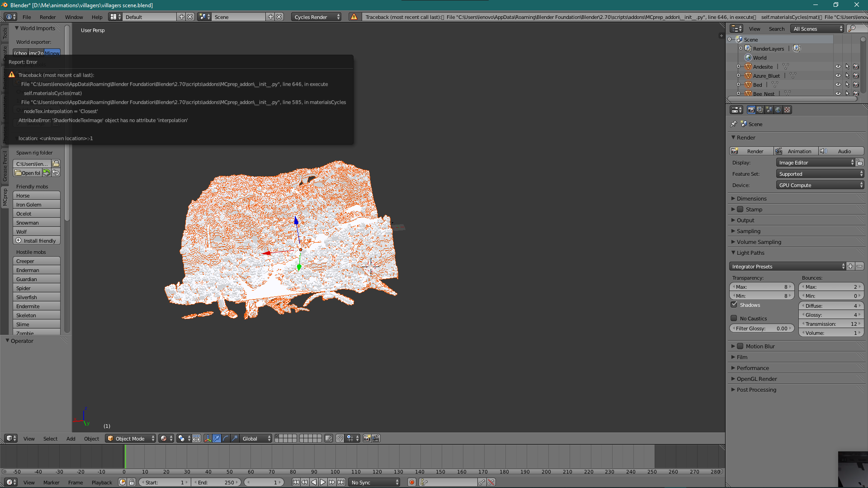Enable the rotate manipulator arc icon
This screenshot has width=868, height=488.
coord(226,438)
